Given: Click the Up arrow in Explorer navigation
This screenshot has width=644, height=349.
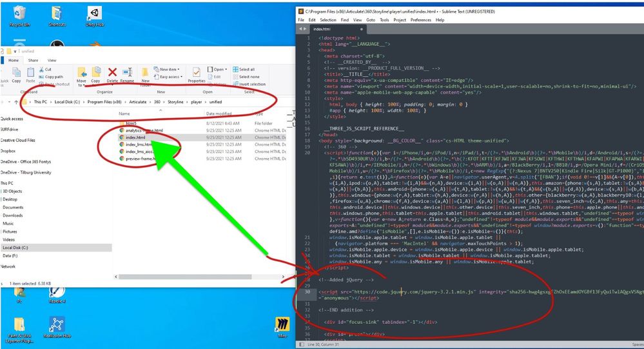Looking at the screenshot, I should click(16, 102).
